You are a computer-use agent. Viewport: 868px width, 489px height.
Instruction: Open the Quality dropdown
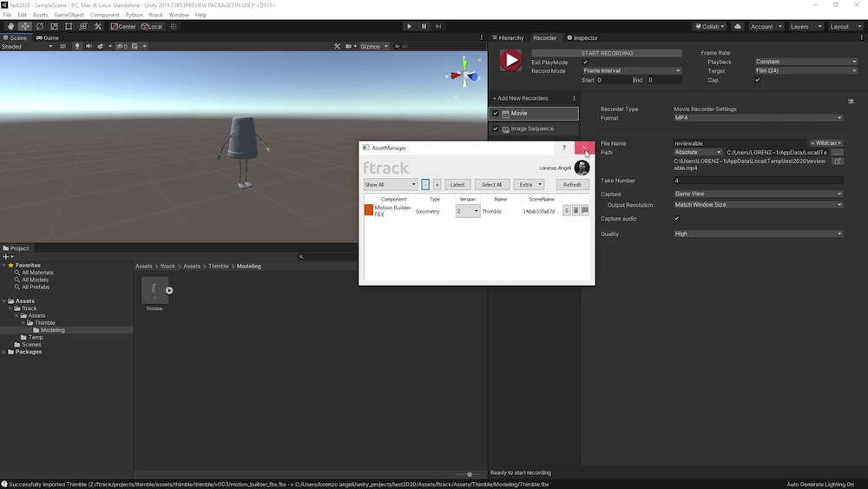pyautogui.click(x=759, y=234)
